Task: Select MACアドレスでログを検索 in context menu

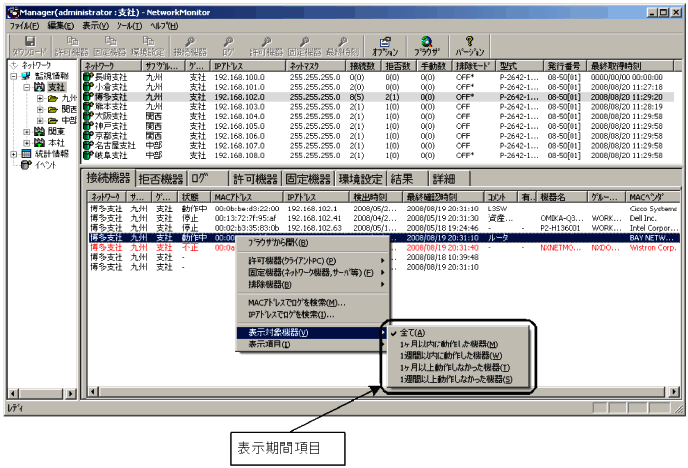Action: tap(297, 303)
